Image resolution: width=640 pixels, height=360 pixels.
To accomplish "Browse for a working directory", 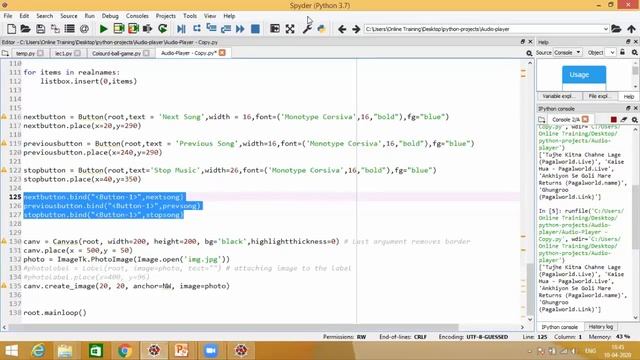I will pyautogui.click(x=616, y=29).
